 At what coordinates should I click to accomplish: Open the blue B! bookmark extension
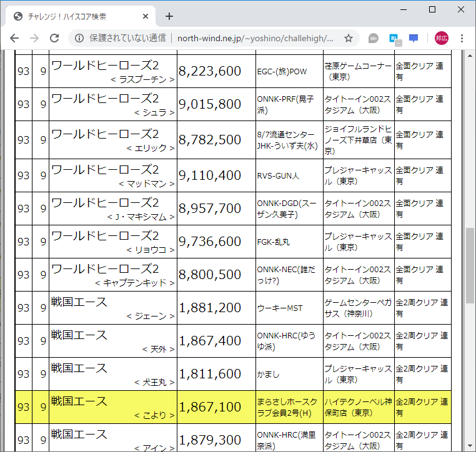(x=395, y=39)
